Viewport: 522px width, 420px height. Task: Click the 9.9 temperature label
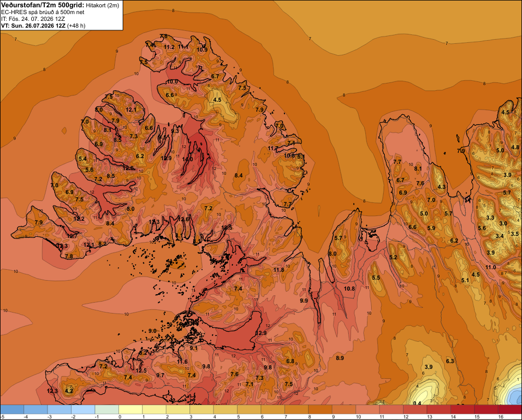[304, 301]
